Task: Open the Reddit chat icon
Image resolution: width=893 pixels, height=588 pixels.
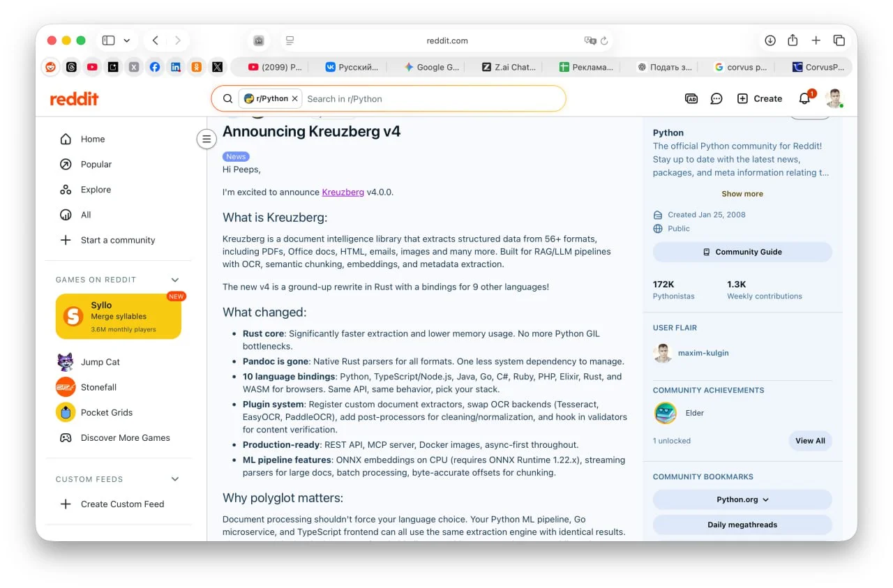Action: coord(716,99)
